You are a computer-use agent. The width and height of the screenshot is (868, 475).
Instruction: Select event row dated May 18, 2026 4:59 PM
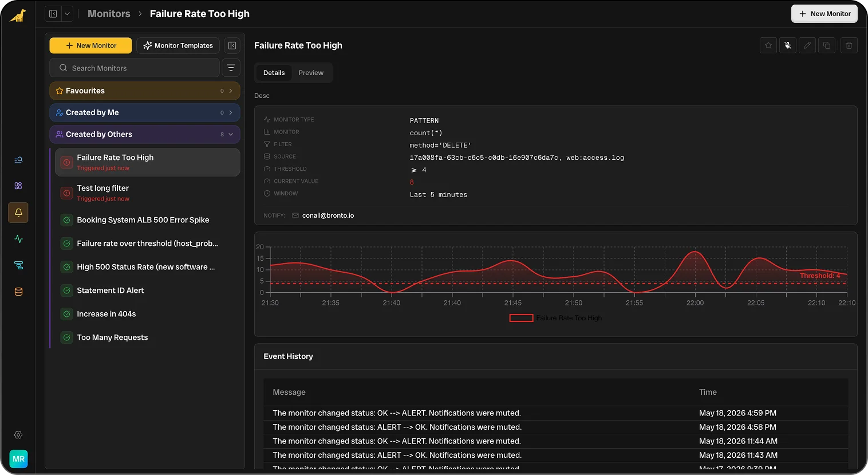tap(555, 413)
